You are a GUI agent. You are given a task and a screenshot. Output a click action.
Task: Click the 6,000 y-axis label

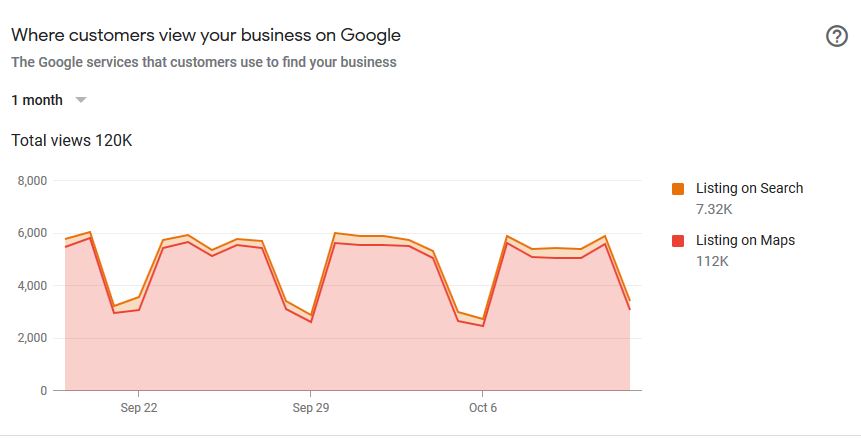33,233
